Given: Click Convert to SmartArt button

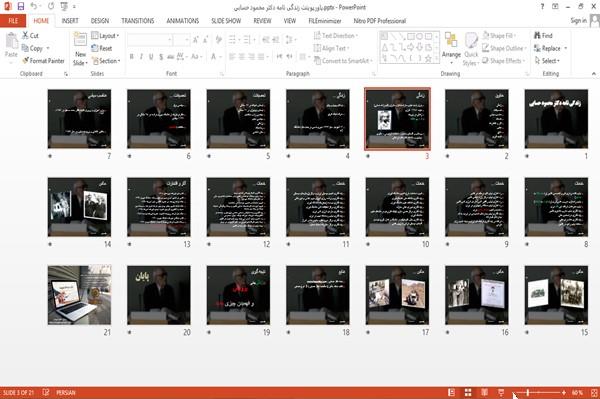Looking at the screenshot, I should [x=342, y=61].
